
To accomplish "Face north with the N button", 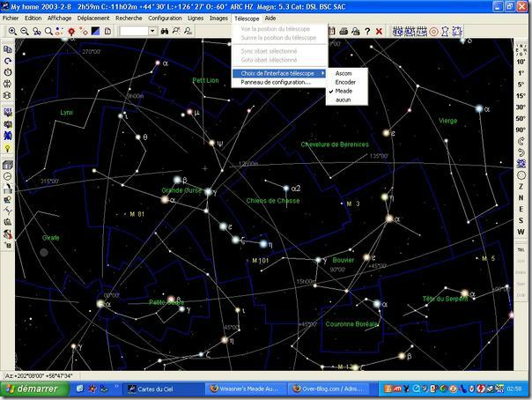I will click(521, 197).
